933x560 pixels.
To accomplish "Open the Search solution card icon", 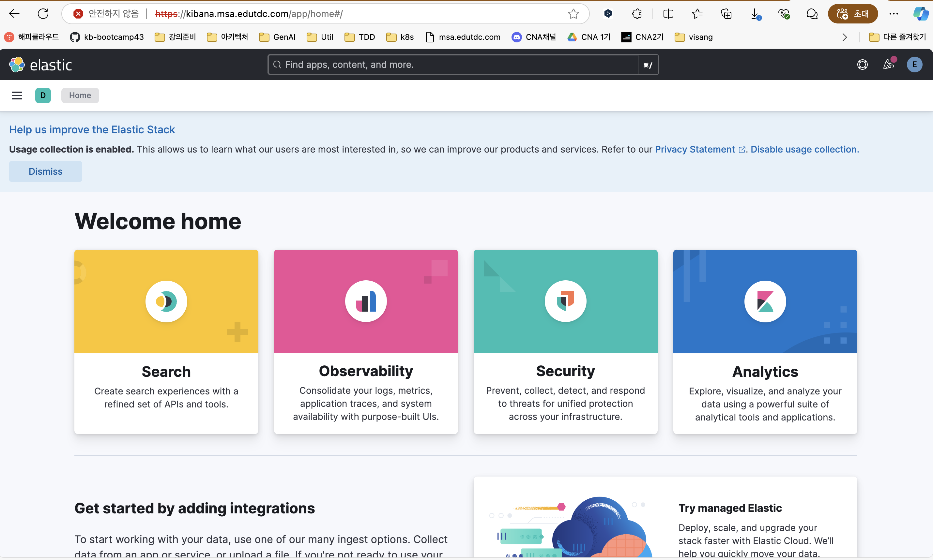I will coord(166,301).
